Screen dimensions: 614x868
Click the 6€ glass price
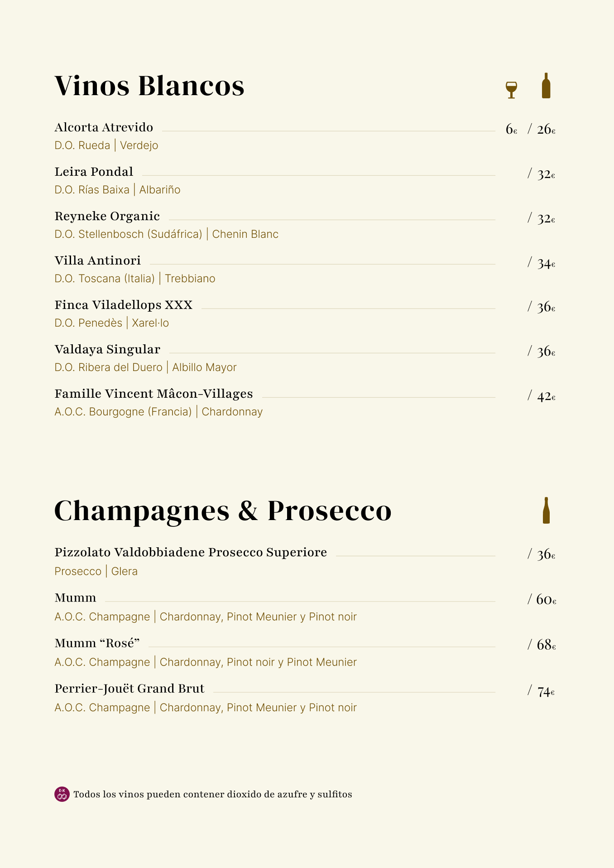(511, 130)
